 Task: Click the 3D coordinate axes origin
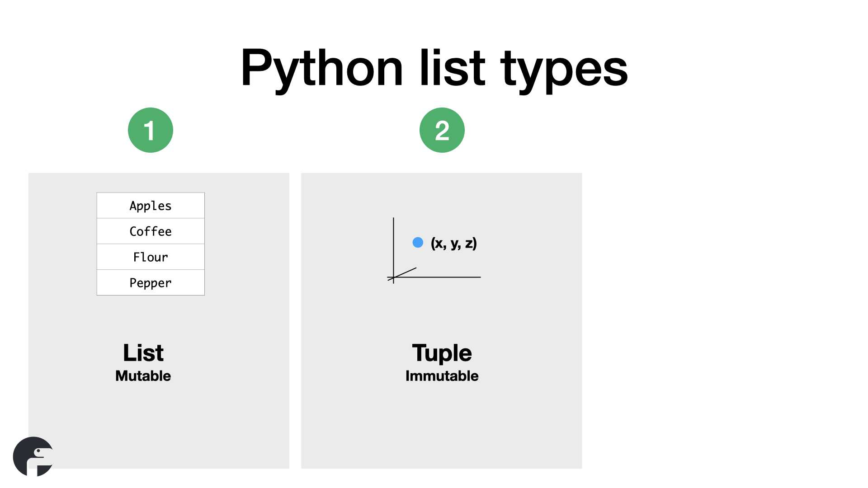[x=393, y=277]
